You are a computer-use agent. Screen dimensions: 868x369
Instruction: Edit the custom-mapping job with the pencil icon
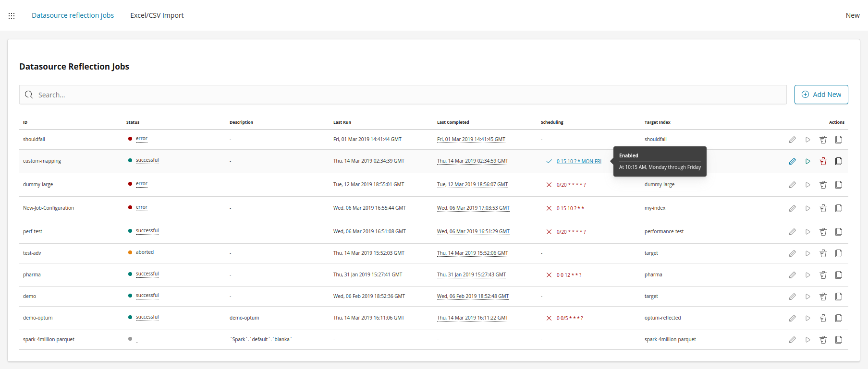coord(792,161)
